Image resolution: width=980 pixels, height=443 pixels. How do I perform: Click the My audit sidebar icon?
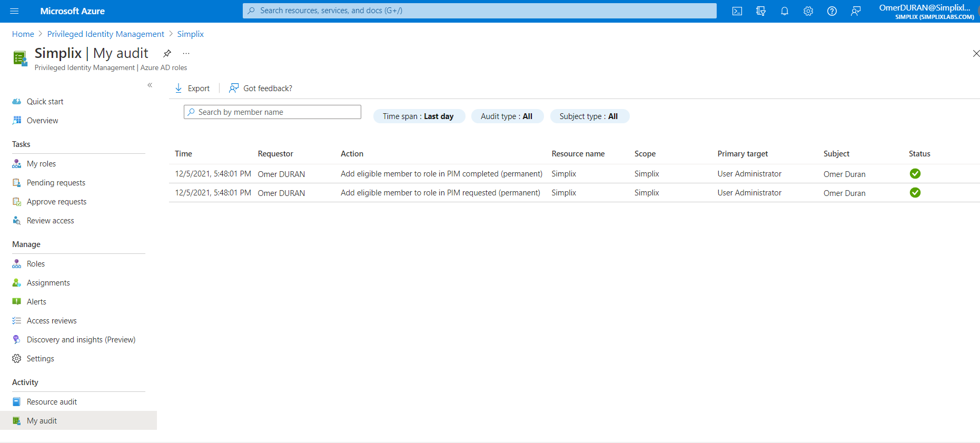click(17, 421)
